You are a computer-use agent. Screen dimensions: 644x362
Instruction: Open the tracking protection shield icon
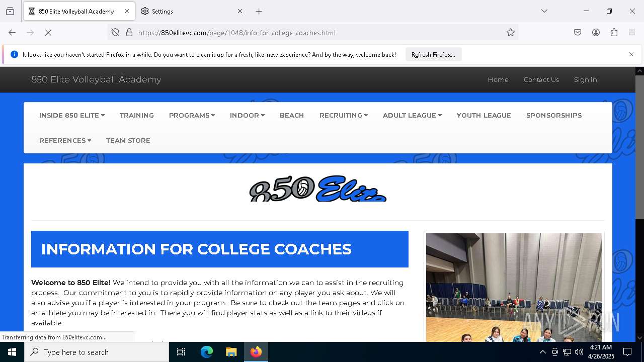[115, 33]
